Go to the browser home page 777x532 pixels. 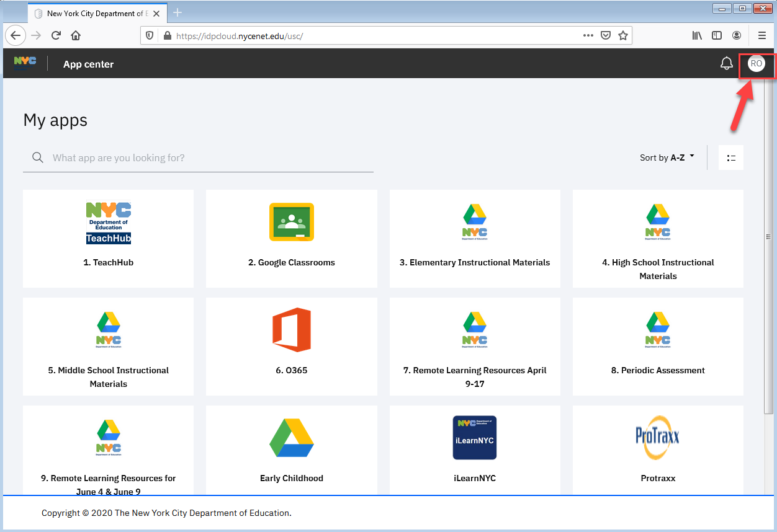pyautogui.click(x=76, y=35)
